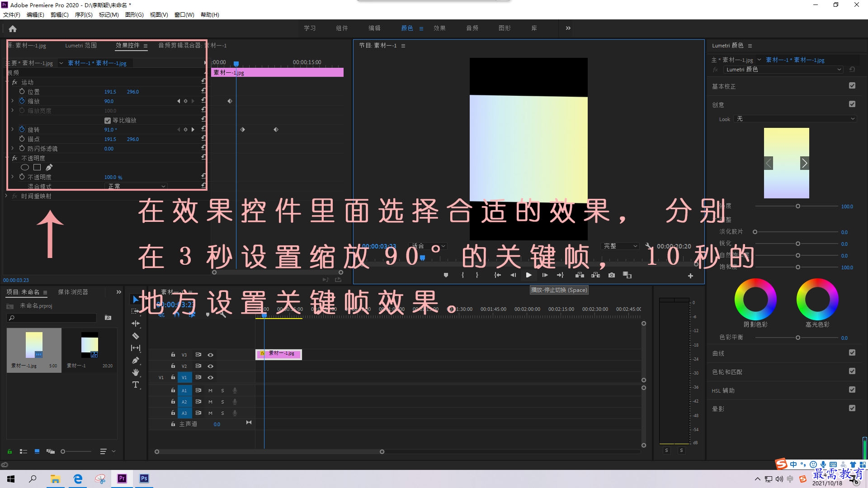Toggle 晕影 checkbox
868x488 pixels.
852,408
